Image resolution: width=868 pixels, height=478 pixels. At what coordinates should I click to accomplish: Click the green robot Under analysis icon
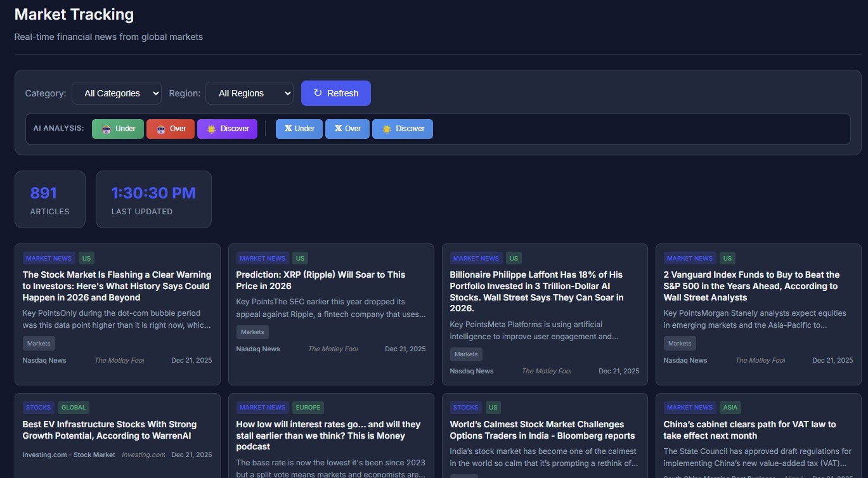point(106,129)
